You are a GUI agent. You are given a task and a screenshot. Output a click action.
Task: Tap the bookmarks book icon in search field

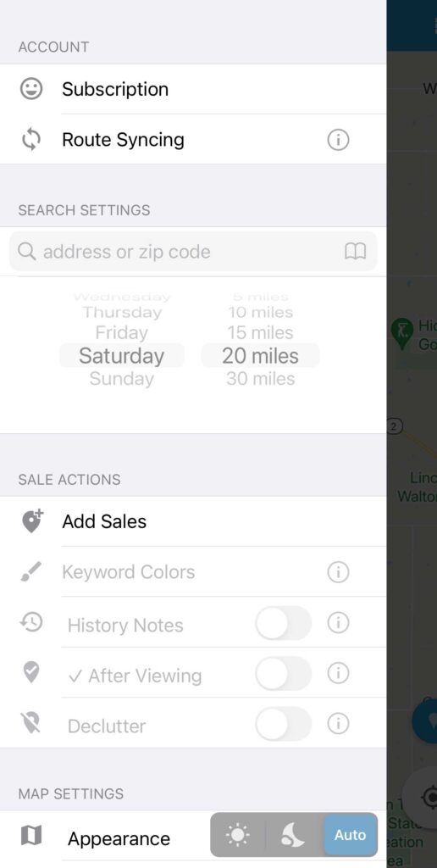point(355,252)
